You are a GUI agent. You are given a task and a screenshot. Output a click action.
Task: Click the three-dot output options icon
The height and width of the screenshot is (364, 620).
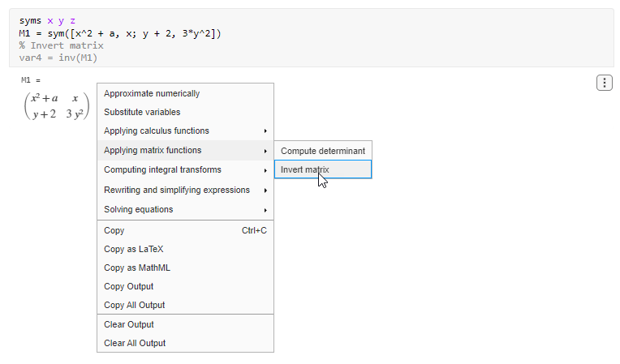click(x=605, y=83)
